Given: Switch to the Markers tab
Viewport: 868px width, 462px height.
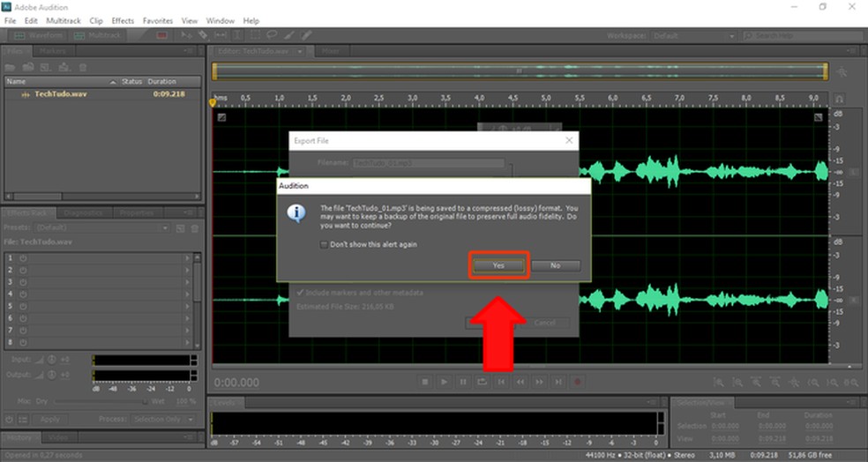Looking at the screenshot, I should (x=52, y=51).
